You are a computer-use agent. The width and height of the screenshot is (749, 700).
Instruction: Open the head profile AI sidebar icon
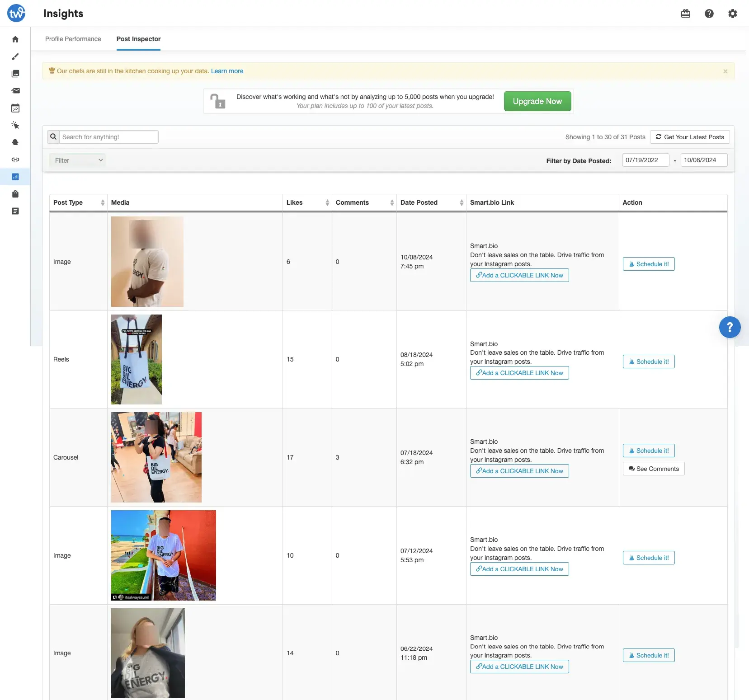(15, 142)
